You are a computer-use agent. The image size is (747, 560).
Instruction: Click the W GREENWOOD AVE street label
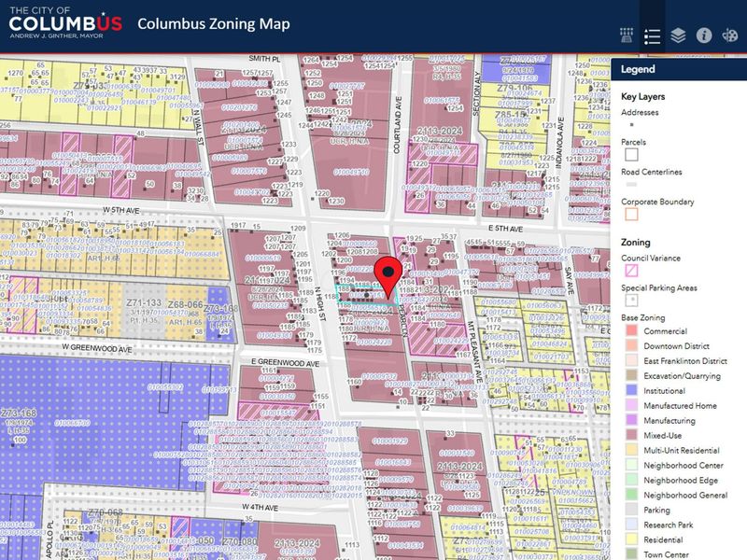[x=97, y=348]
